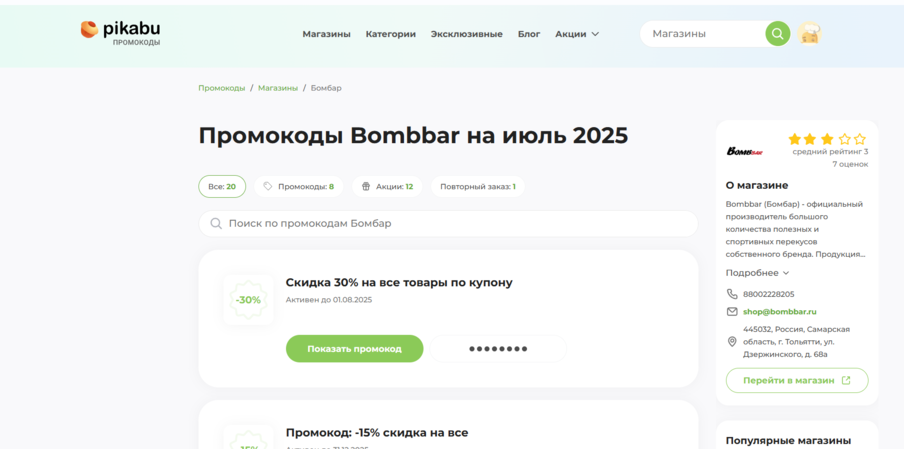
Task: Open Магазины in top navigation
Action: tap(326, 34)
